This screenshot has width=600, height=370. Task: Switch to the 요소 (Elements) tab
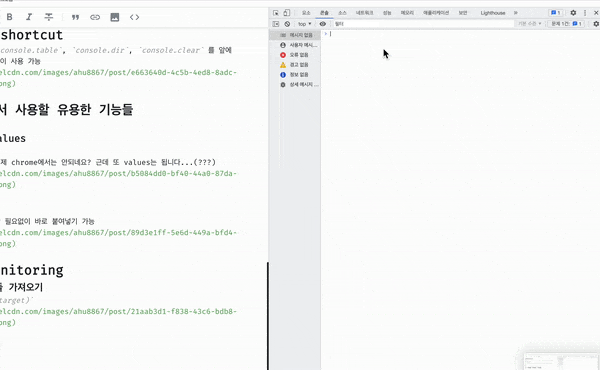(x=306, y=13)
